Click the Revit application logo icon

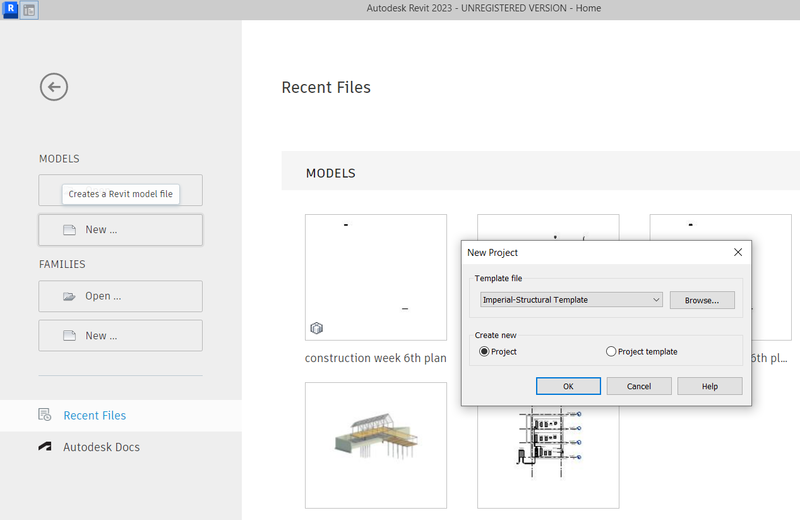[x=10, y=9]
